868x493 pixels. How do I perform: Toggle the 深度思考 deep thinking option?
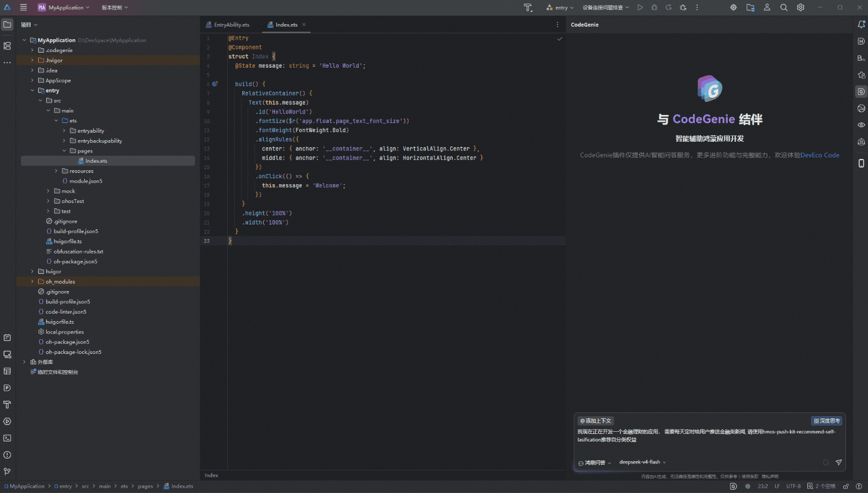(827, 421)
